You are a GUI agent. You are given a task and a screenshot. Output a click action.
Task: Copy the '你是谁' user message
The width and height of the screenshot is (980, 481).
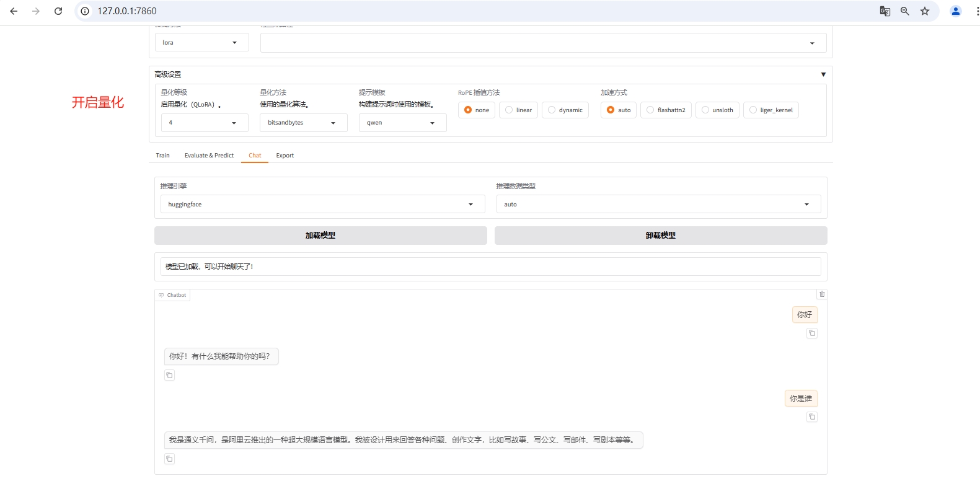(811, 417)
